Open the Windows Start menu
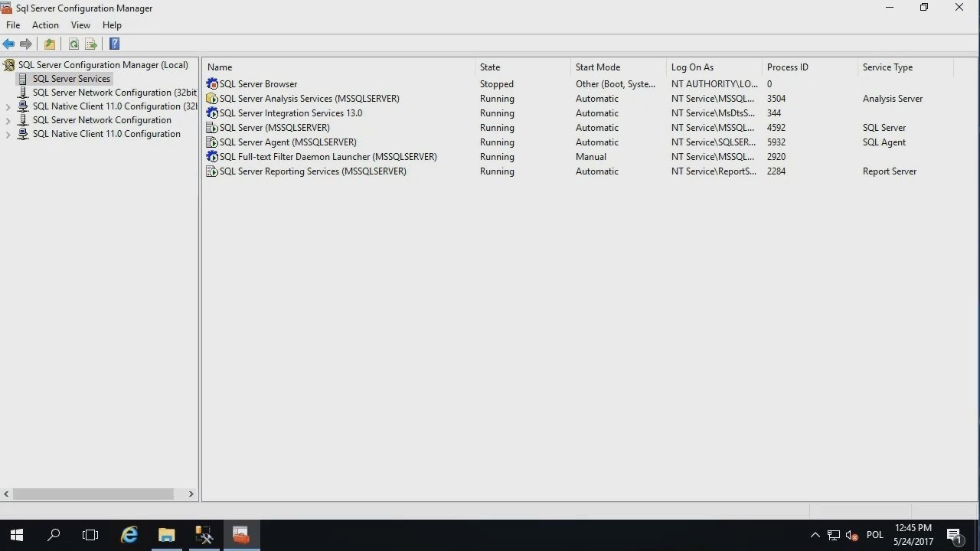Viewport: 980px width, 551px height. click(16, 535)
